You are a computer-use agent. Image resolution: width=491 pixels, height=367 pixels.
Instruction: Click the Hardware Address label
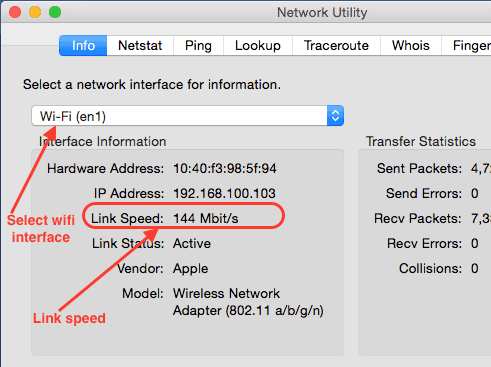click(105, 168)
